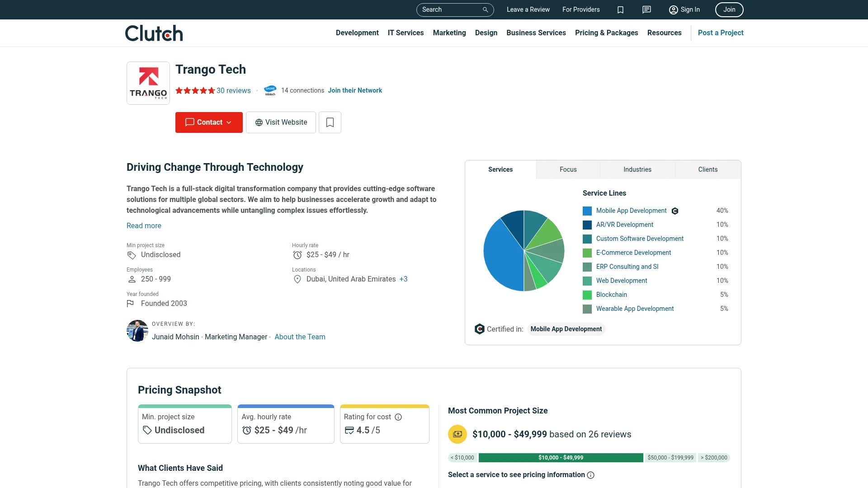The width and height of the screenshot is (868, 488).
Task: Select the Services tab
Action: 500,169
